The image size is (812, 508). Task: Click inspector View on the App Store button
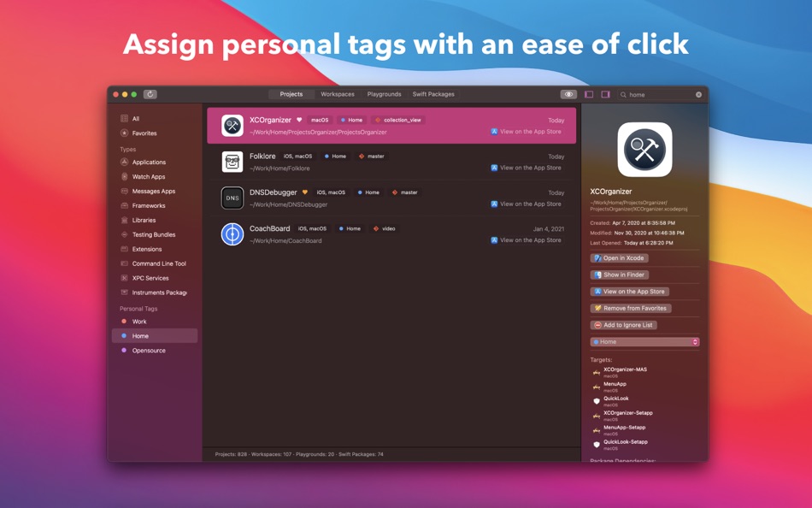tap(630, 292)
